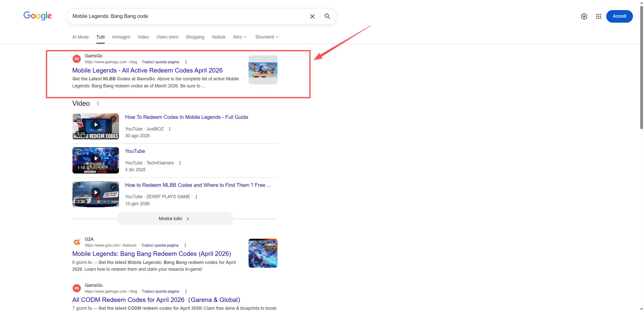Click the Accedi sign-in button
The width and height of the screenshot is (644, 312).
tap(619, 16)
